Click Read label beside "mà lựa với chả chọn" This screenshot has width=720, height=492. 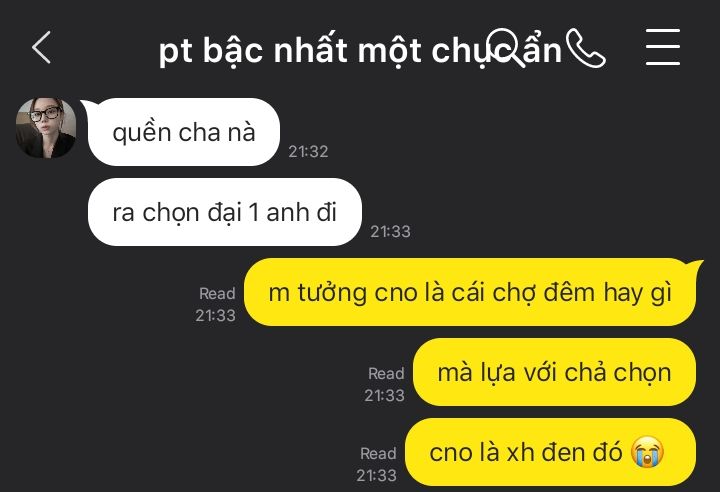coord(386,373)
